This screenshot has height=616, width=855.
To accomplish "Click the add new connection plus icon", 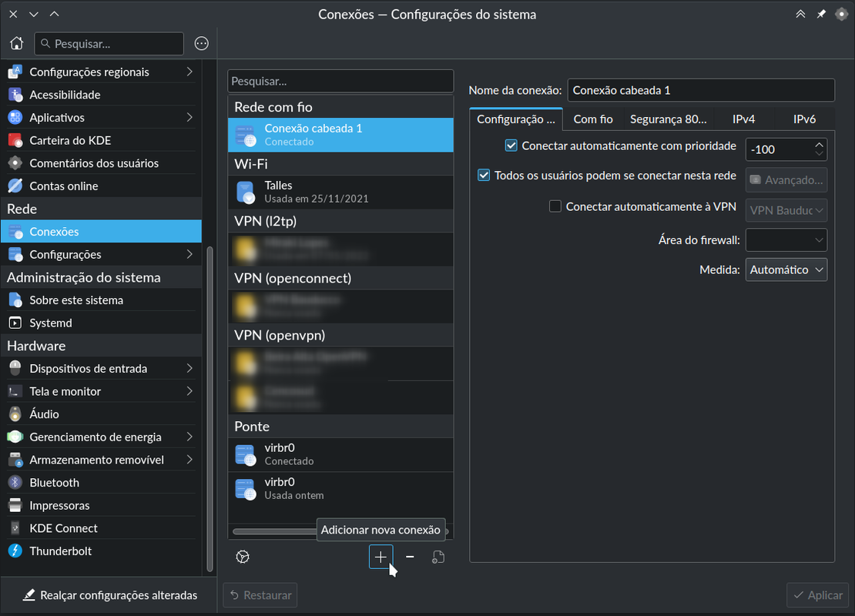I will pos(381,557).
